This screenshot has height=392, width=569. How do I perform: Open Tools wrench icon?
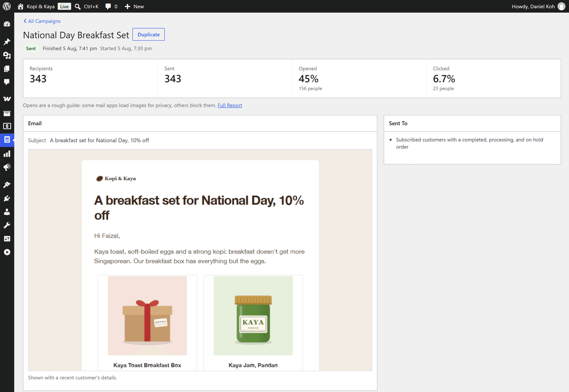tap(7, 225)
